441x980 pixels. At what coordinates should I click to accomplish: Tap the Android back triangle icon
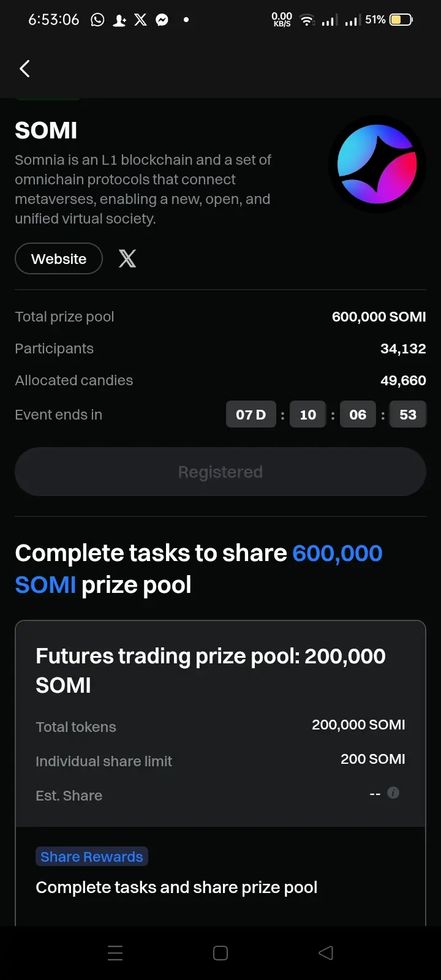pyautogui.click(x=326, y=952)
